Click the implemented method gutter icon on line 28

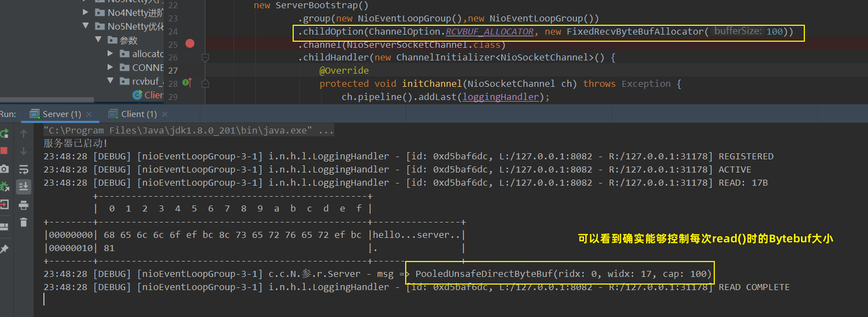point(187,83)
